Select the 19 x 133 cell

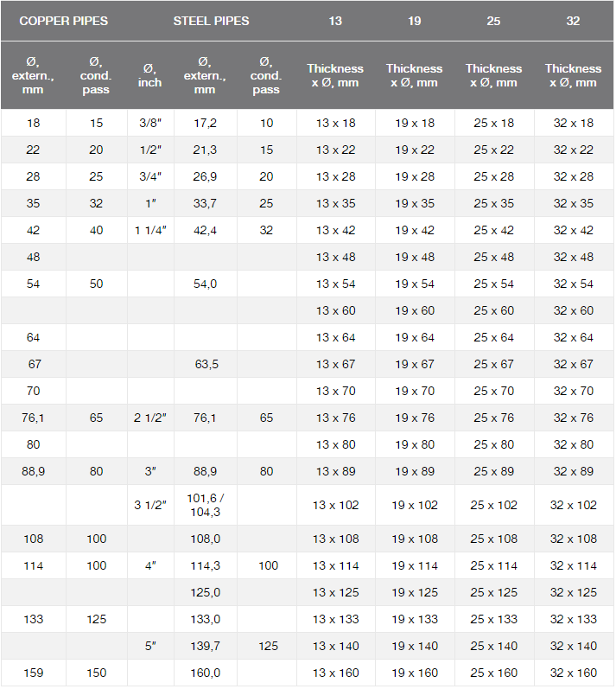tap(415, 619)
